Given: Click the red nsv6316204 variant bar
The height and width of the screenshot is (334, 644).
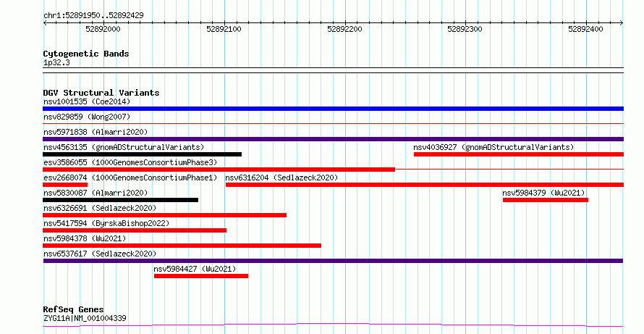Looking at the screenshot, I should coord(425,185).
